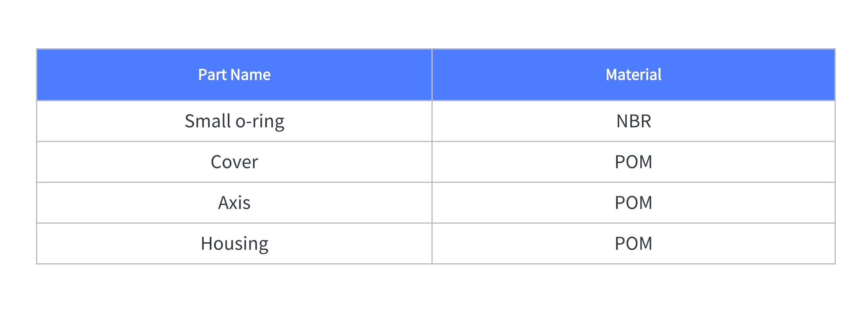
Task: Select the NBR material cell
Action: [x=633, y=121]
